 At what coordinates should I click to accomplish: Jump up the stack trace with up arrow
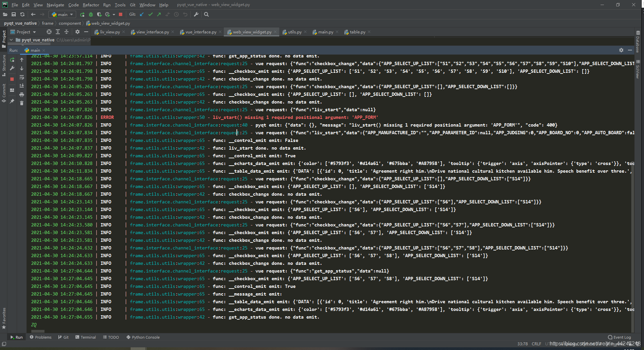point(22,60)
